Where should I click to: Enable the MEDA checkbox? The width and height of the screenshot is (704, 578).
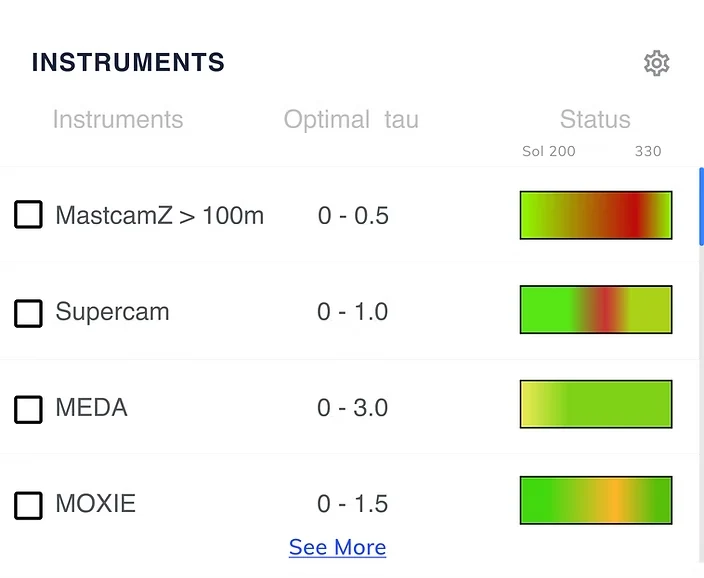(28, 409)
